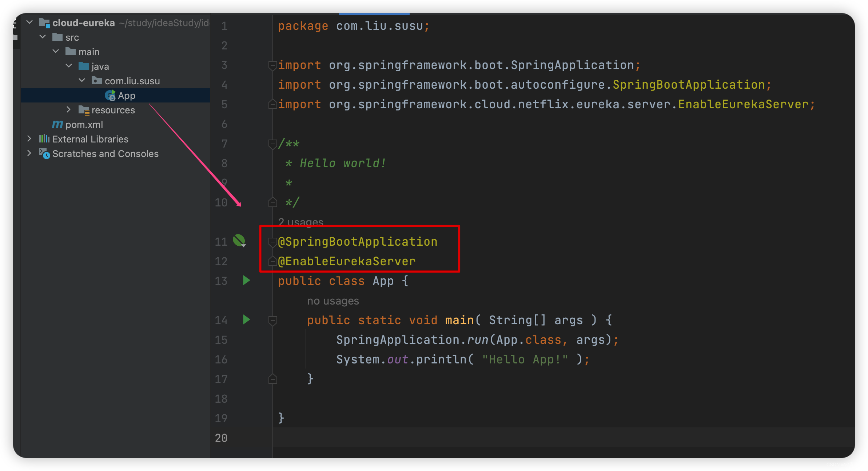Select the resources folder label

point(113,110)
